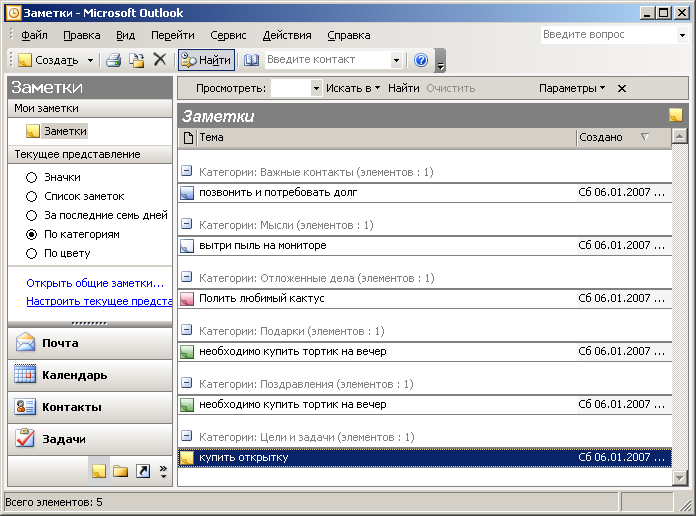696x516 pixels.
Task: Select the Список заметок view option
Action: 32,196
